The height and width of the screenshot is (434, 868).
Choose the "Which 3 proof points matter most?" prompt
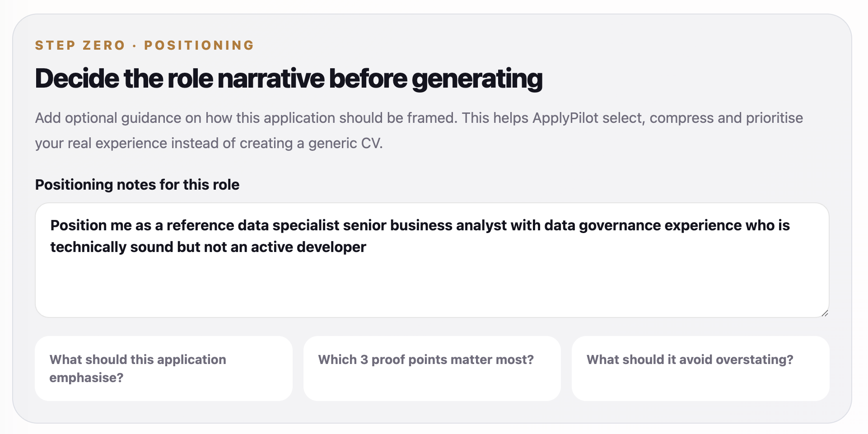pyautogui.click(x=432, y=369)
